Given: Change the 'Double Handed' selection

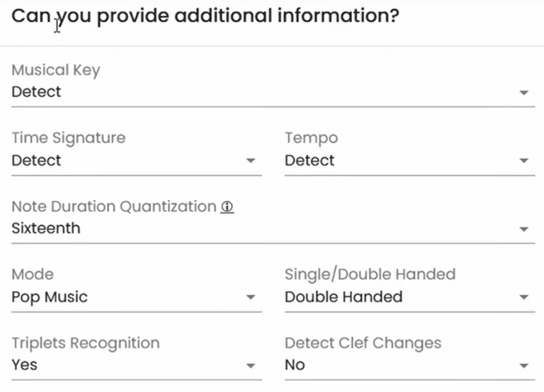Looking at the screenshot, I should tap(344, 297).
